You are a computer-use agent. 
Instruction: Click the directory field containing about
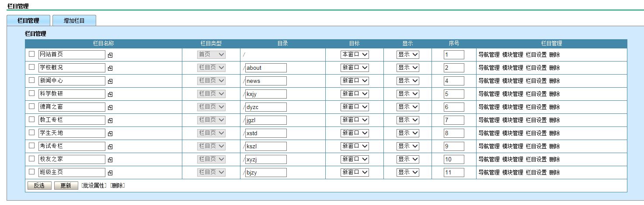(x=265, y=68)
